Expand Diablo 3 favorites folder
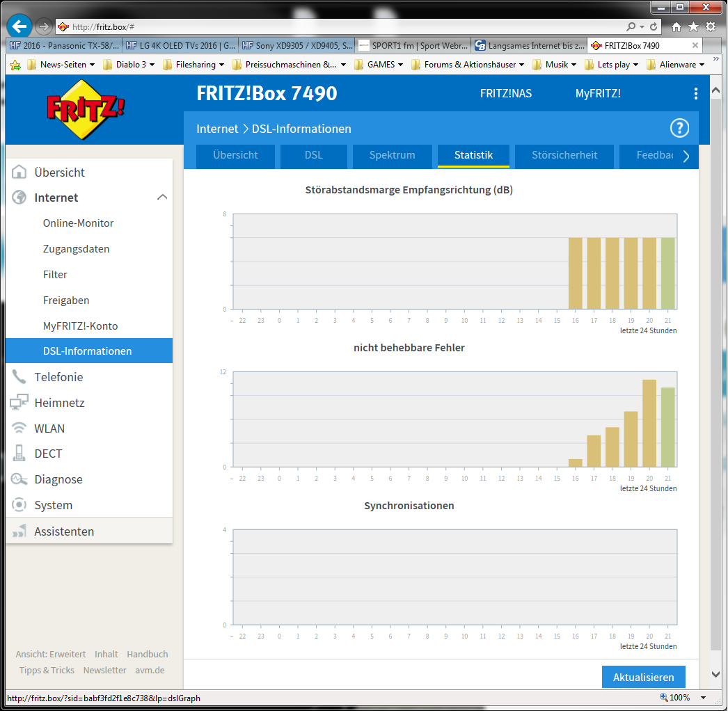 coord(129,65)
